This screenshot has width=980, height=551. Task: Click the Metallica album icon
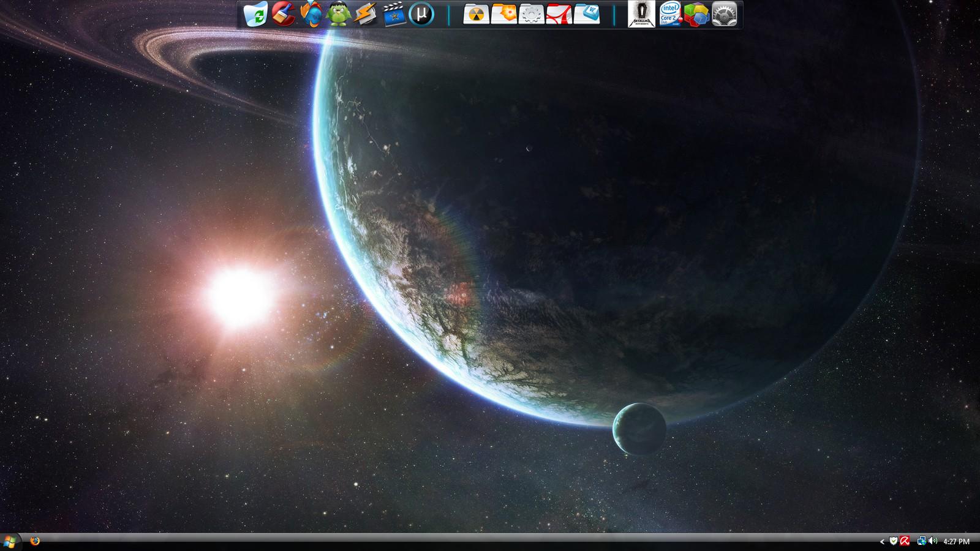[641, 14]
